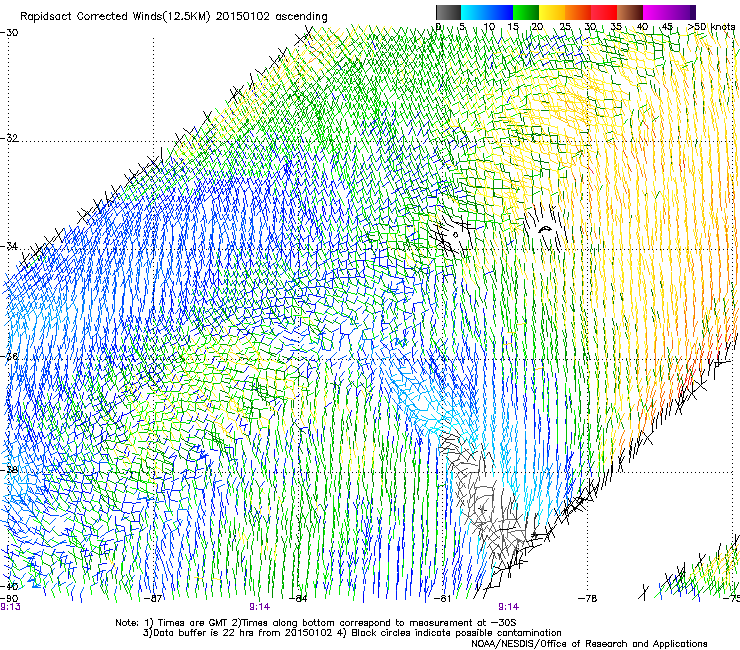Click the '-40' latitude label
The height and width of the screenshot is (650, 740).
pyautogui.click(x=9, y=586)
